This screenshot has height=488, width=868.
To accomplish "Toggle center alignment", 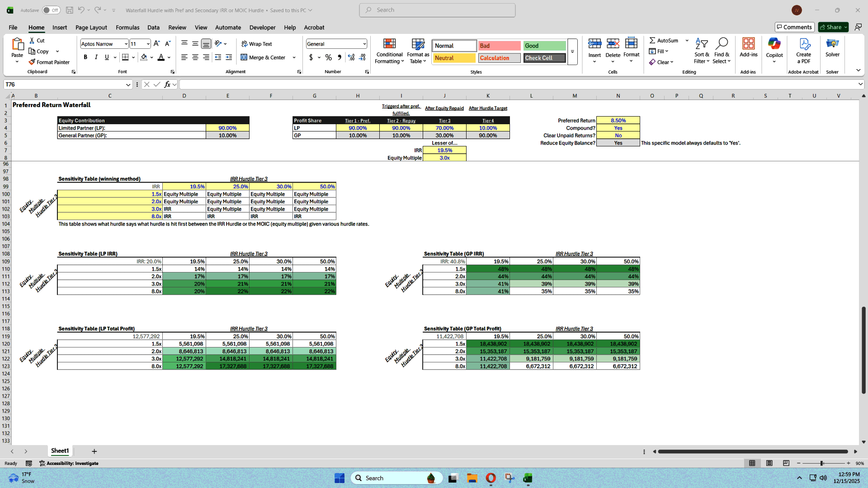I will (x=195, y=57).
